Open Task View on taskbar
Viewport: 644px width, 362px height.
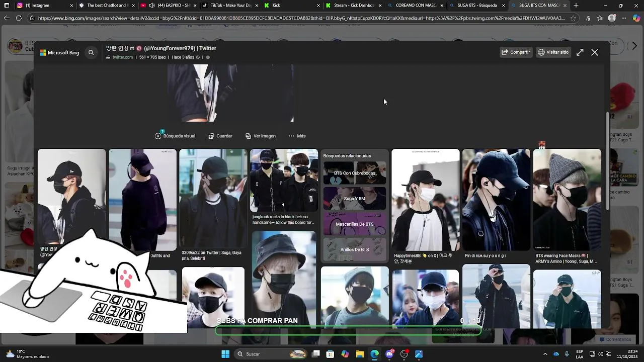pos(316,354)
